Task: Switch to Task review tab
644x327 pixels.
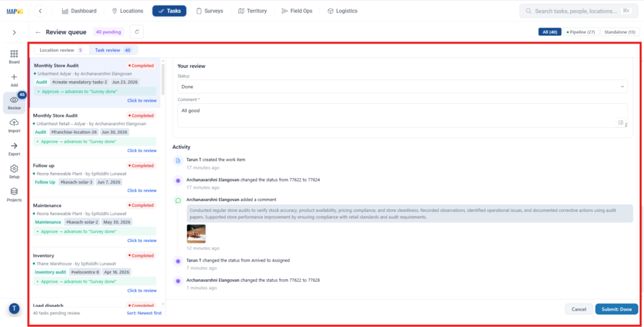Action: [113, 50]
